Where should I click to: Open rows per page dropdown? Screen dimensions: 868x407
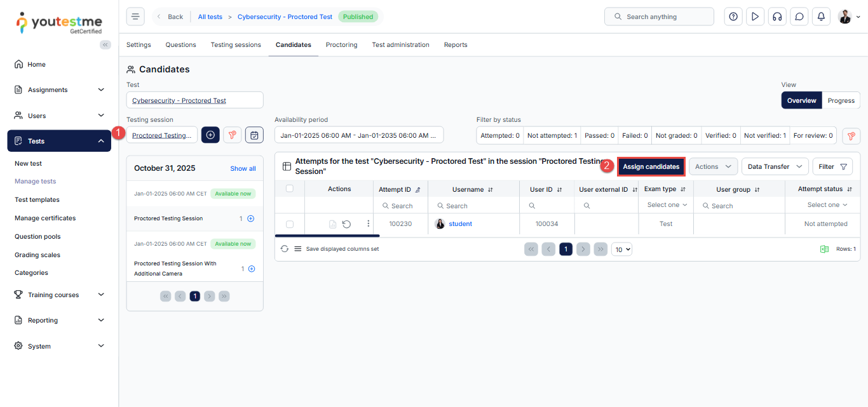[621, 250]
